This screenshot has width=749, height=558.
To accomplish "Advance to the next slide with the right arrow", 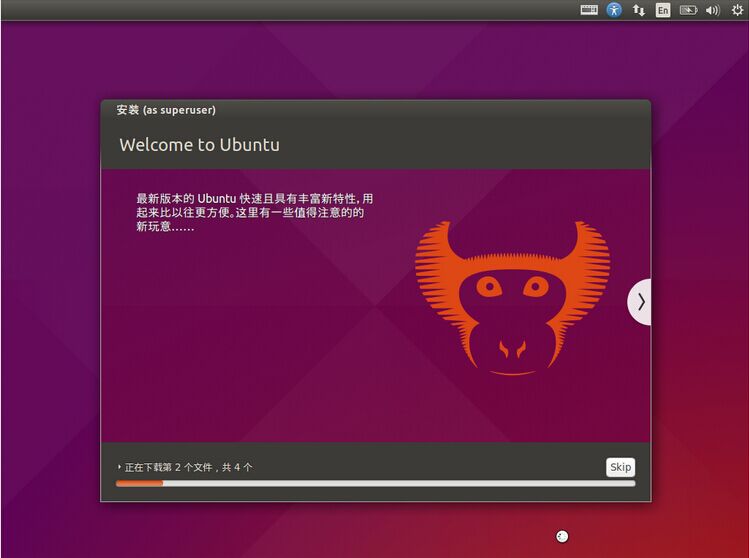I will point(640,301).
